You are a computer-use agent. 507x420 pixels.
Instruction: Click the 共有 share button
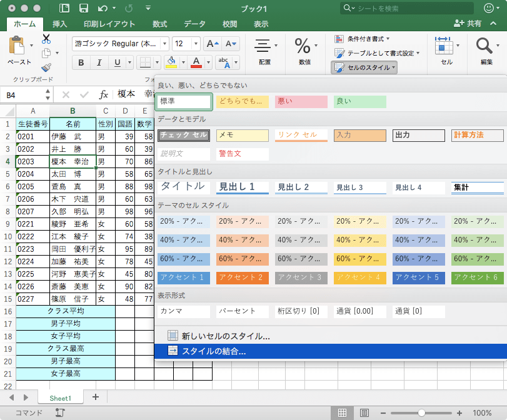468,23
